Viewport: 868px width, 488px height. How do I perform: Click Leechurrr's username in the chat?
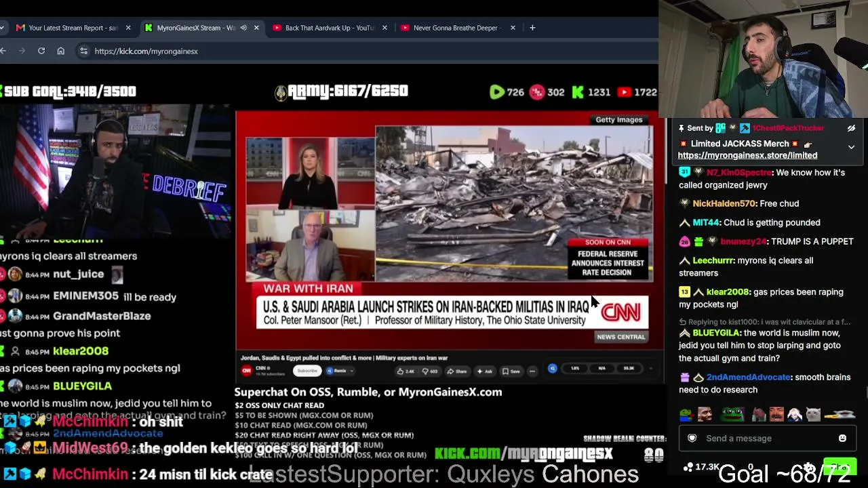click(713, 260)
